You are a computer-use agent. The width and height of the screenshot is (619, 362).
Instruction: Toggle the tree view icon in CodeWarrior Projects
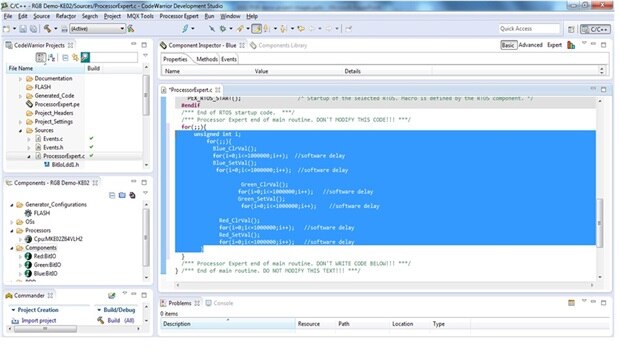40,58
